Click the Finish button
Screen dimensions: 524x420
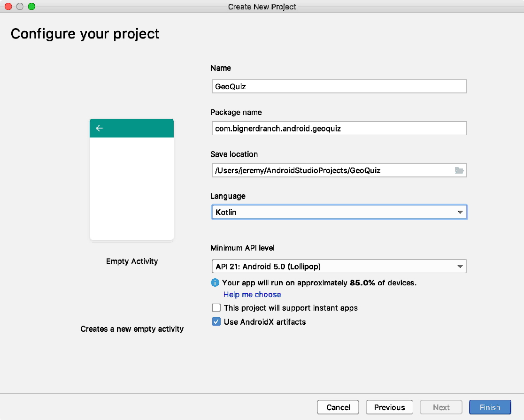tap(490, 407)
